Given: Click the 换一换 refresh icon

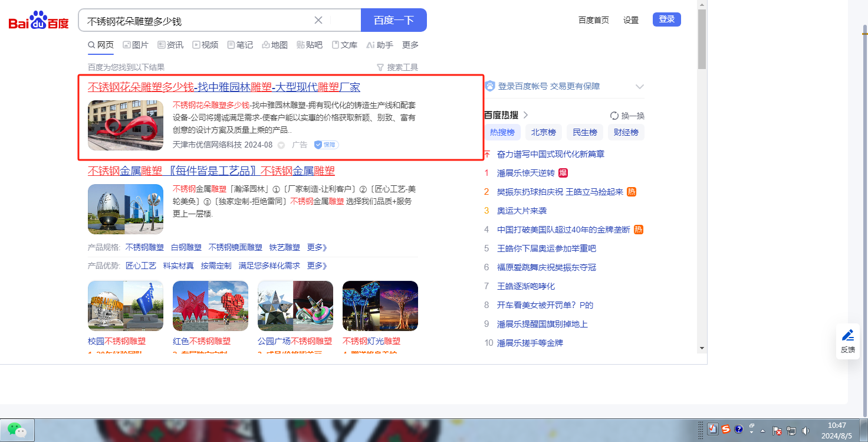Looking at the screenshot, I should 614,116.
